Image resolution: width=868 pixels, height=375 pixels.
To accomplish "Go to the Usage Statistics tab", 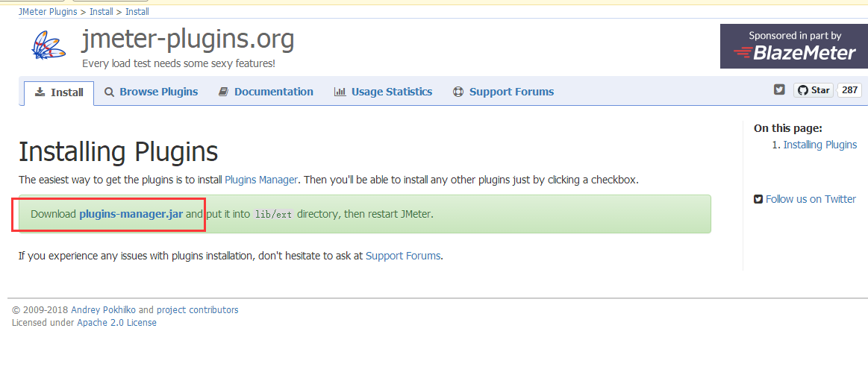I will (383, 92).
